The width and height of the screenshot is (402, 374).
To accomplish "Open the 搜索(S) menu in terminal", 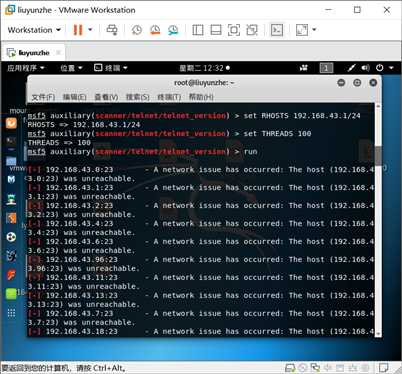I will pos(138,97).
